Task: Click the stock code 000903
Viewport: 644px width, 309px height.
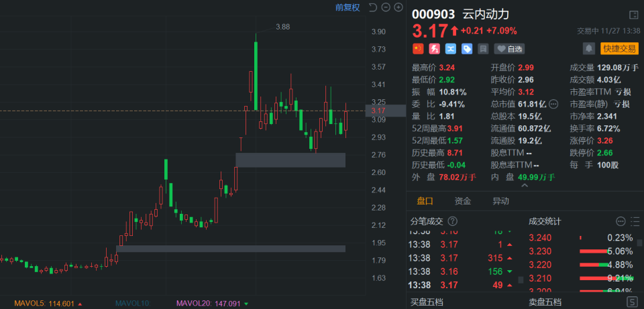Action: click(x=434, y=14)
